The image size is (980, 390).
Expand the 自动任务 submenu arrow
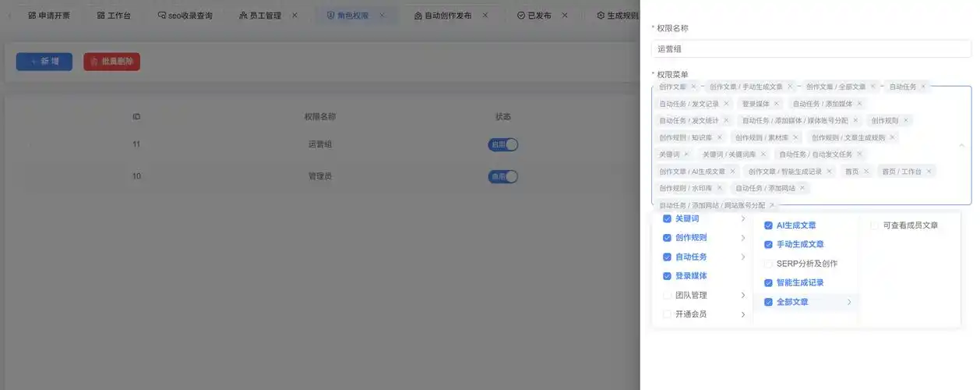pos(743,257)
